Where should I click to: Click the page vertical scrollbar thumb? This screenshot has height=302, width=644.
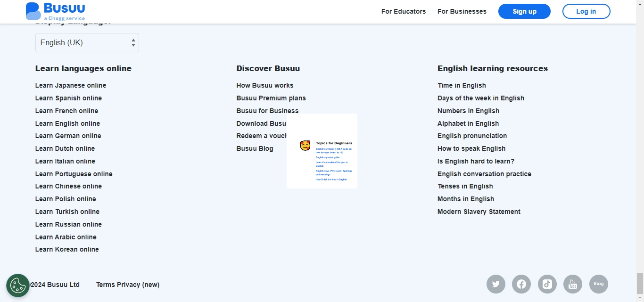tap(640, 283)
